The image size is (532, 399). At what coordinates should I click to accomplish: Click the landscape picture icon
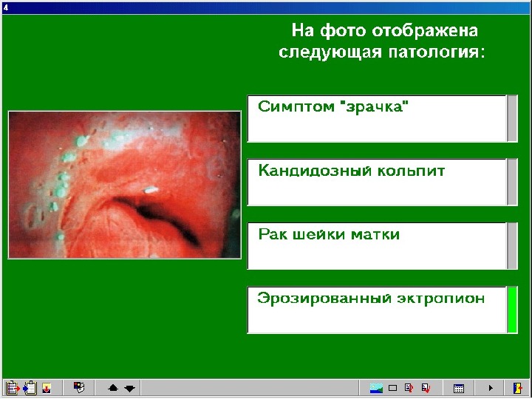[376, 388]
